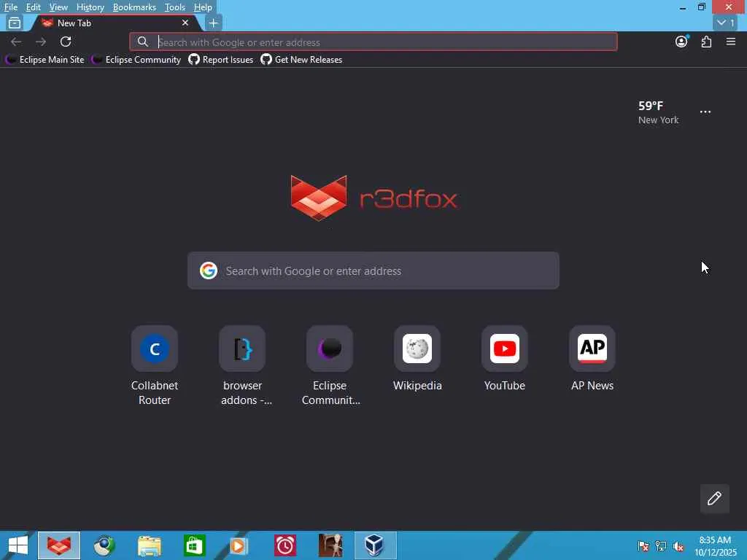Open the Bookmarks menu
This screenshot has height=560, width=747.
pos(134,7)
